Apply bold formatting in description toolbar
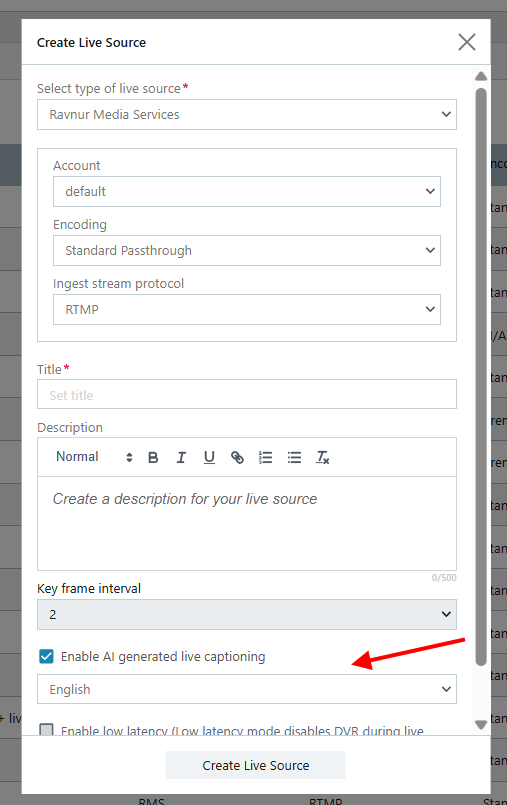This screenshot has width=507, height=805. point(153,457)
